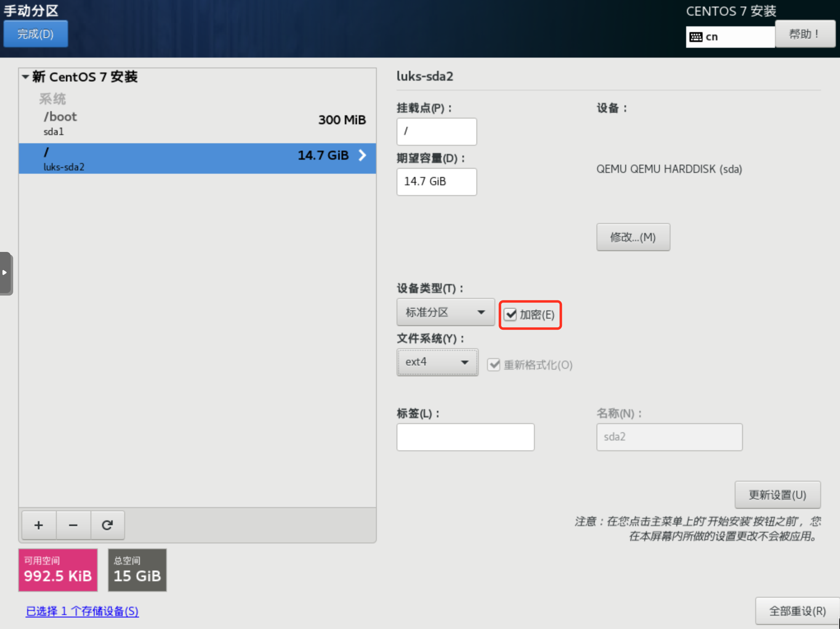Click the chevron arrow on luks-sda2 row
The height and width of the screenshot is (629, 840).
click(362, 155)
